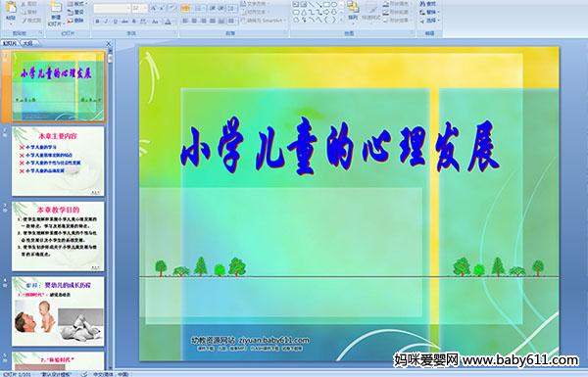This screenshot has width=588, height=377.
Task: Select slide 2 thumbnail 本章主要内容
Action: 58,162
